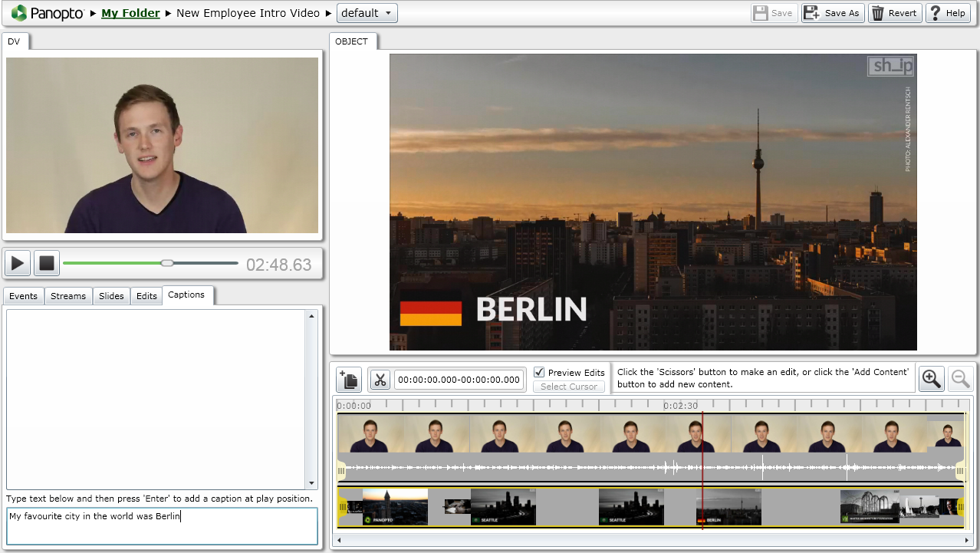Open the Edits tab
The width and height of the screenshot is (980, 553).
click(146, 296)
